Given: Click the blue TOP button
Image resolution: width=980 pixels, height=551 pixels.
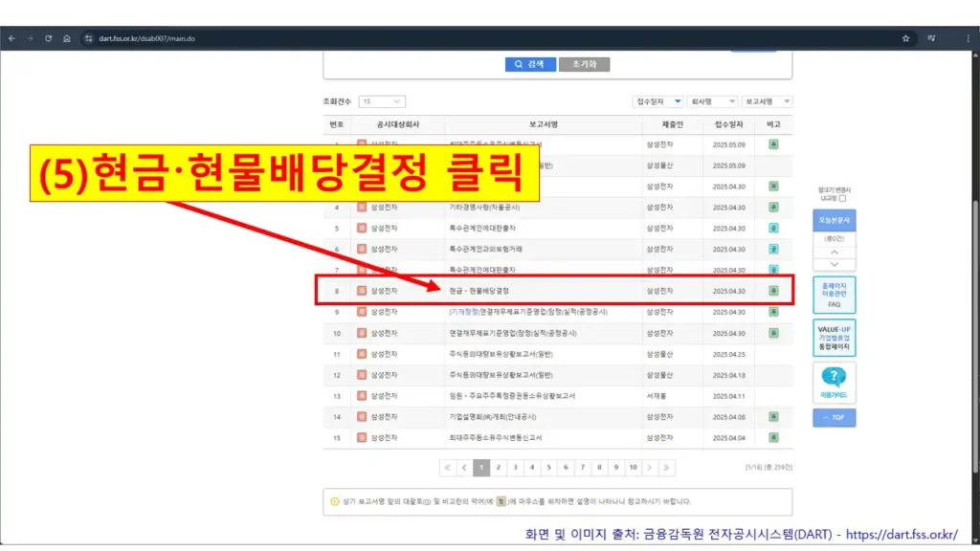Looking at the screenshot, I should pos(835,417).
